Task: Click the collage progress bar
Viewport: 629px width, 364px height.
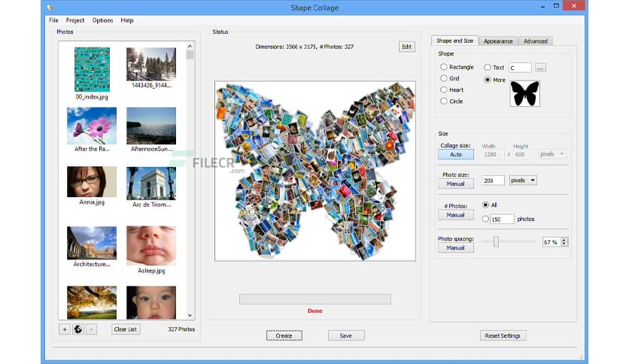Action: tap(315, 299)
